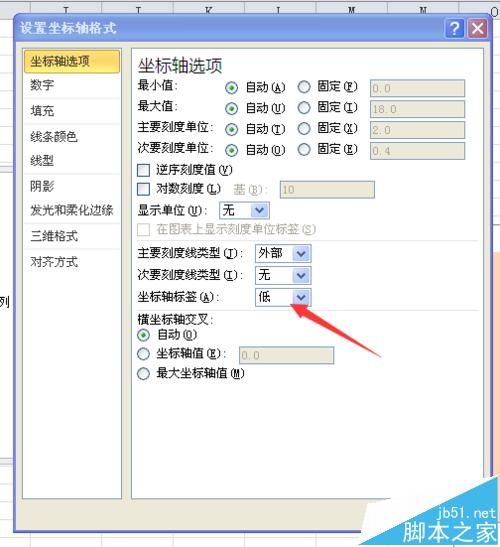Viewport: 500px width, 547px height.
Task: Select 固定 radio for 最小值
Action: pos(304,87)
